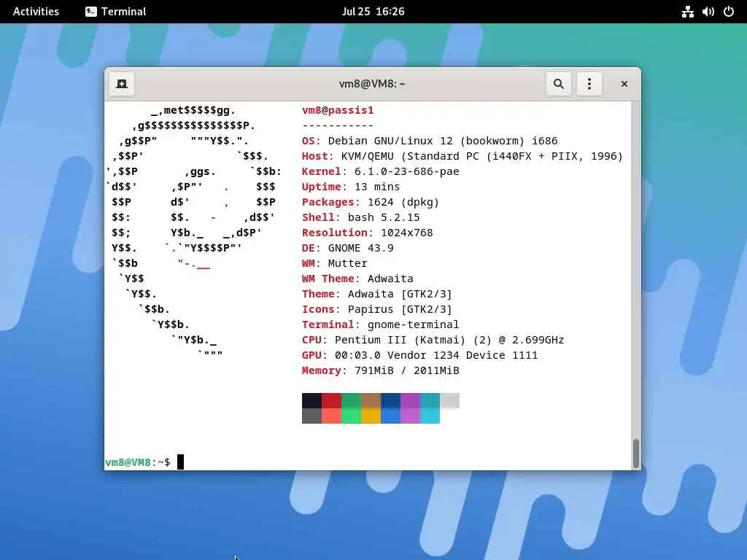The height and width of the screenshot is (560, 747).
Task: Open the terminal hamburger menu
Action: pos(589,84)
